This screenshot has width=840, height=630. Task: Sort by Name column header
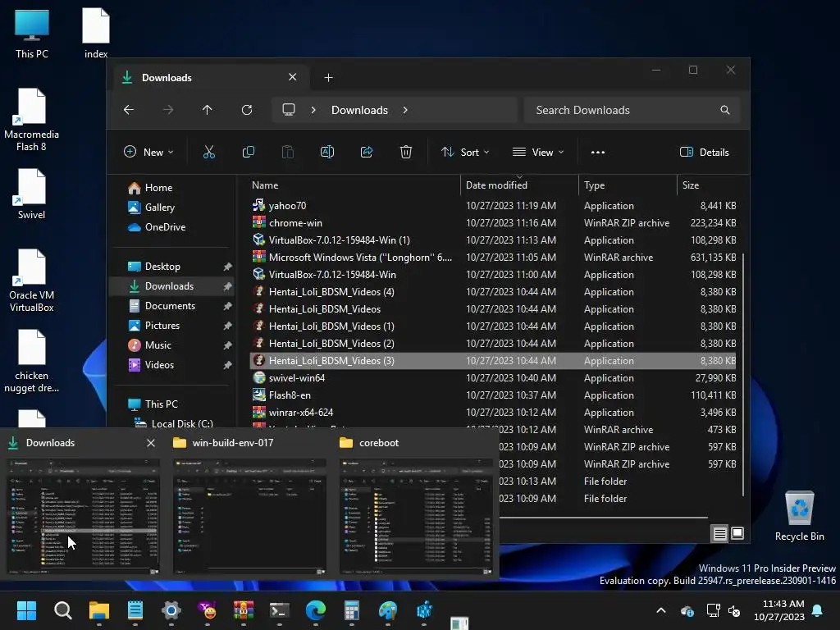point(354,185)
